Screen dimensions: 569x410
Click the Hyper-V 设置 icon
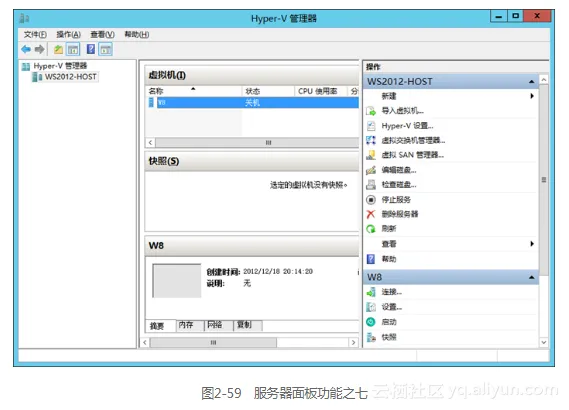(371, 126)
